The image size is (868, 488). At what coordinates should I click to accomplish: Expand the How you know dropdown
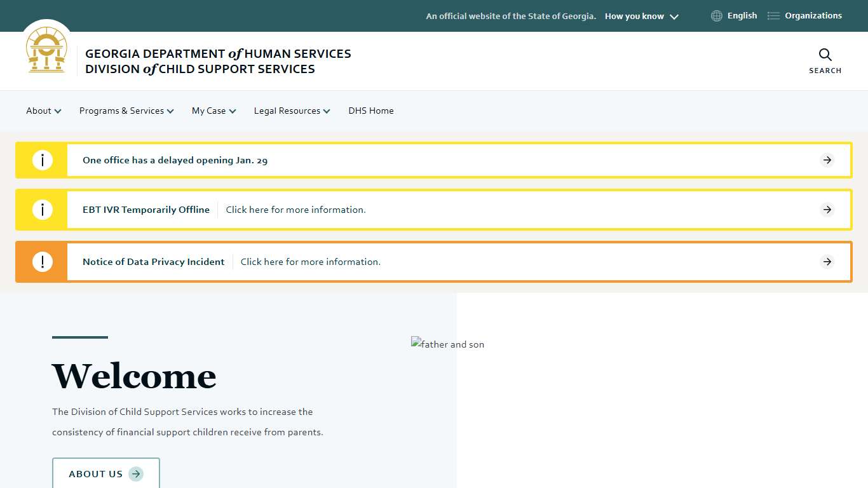tap(641, 17)
